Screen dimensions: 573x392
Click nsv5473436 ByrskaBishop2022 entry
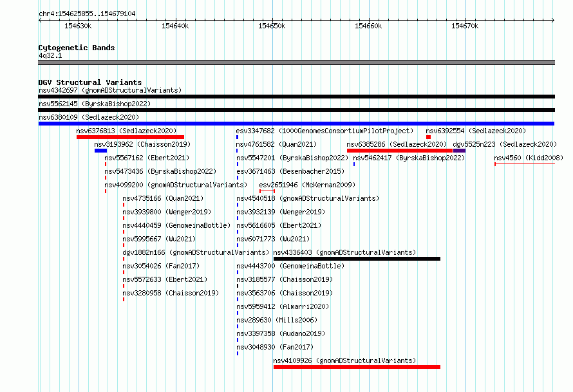tap(160, 171)
